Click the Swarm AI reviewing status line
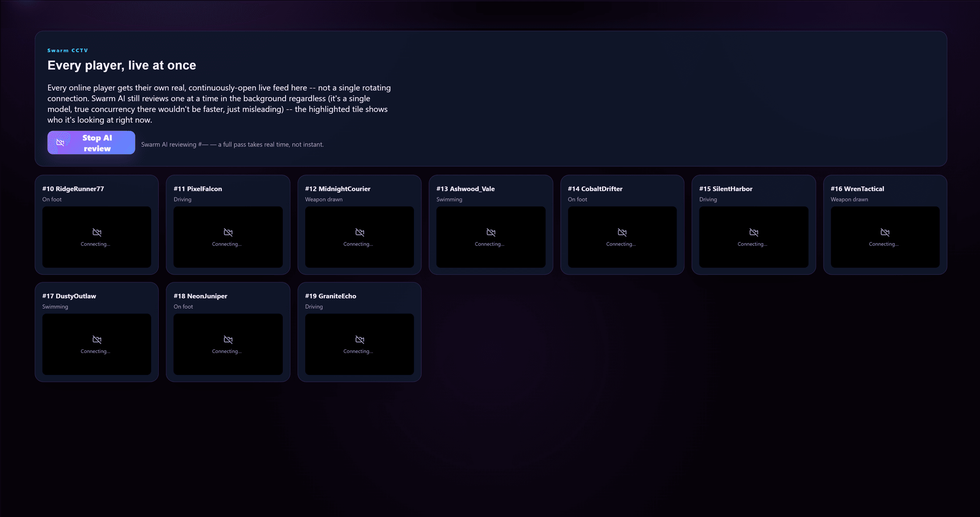The height and width of the screenshot is (517, 980). coord(233,144)
